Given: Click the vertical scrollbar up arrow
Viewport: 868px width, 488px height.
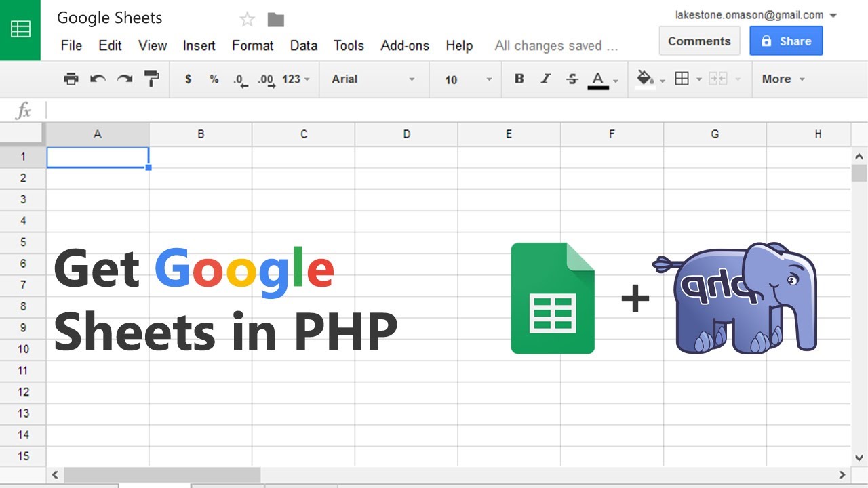Looking at the screenshot, I should [x=859, y=156].
